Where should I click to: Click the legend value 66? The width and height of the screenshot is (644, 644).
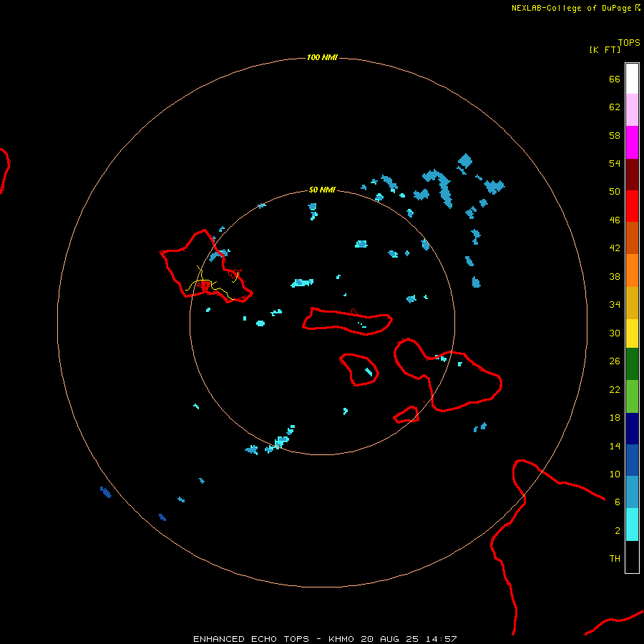coord(615,79)
